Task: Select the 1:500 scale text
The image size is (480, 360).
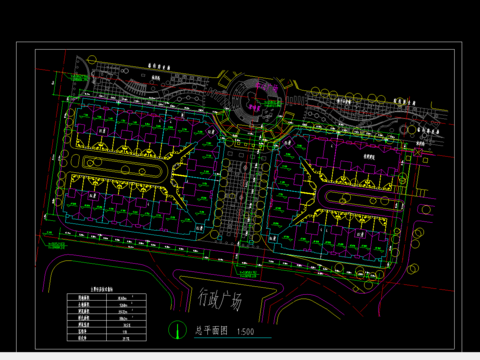Action: 245,331
